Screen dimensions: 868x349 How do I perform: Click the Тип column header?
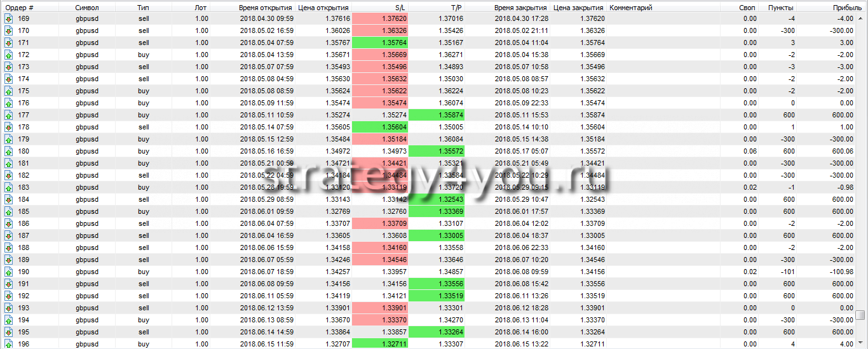pyautogui.click(x=144, y=7)
